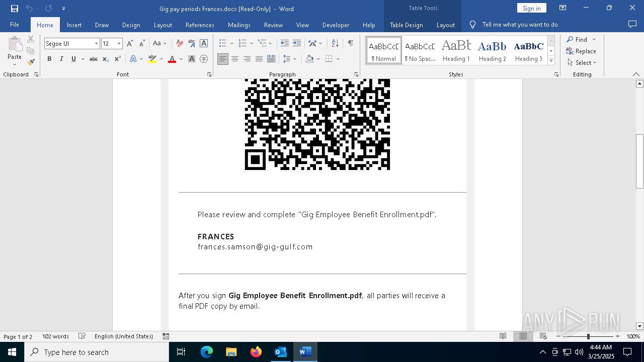Open Firefox from taskbar
Screen dimensions: 644x362
(x=256, y=352)
